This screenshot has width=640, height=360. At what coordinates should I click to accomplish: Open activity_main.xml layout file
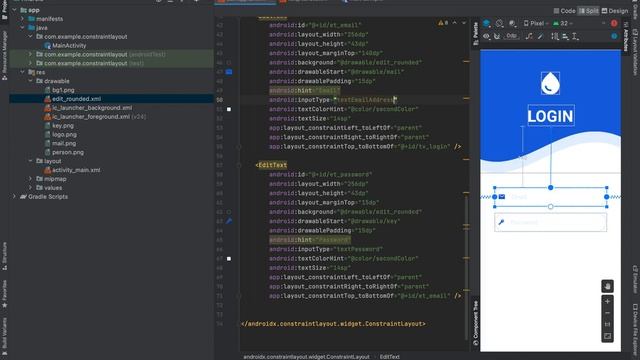click(72, 170)
